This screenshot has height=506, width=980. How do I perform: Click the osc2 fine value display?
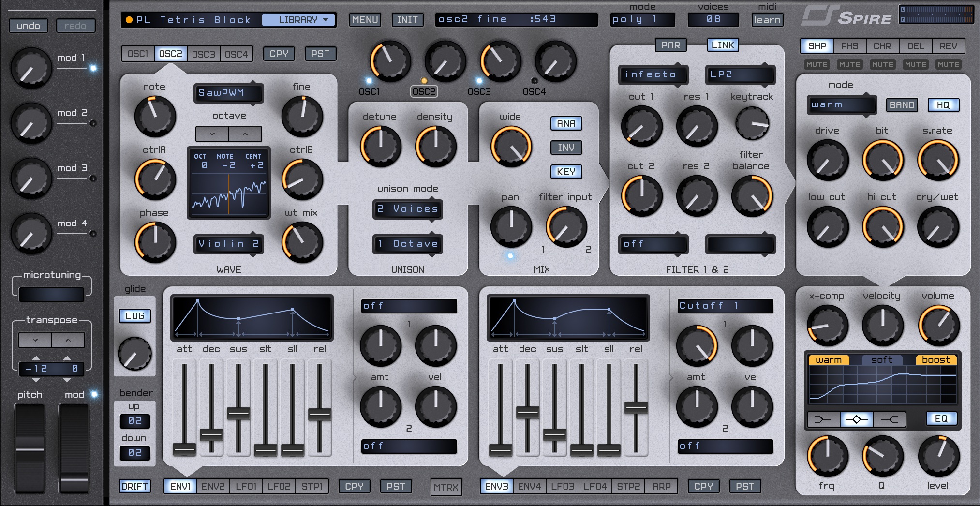click(516, 19)
